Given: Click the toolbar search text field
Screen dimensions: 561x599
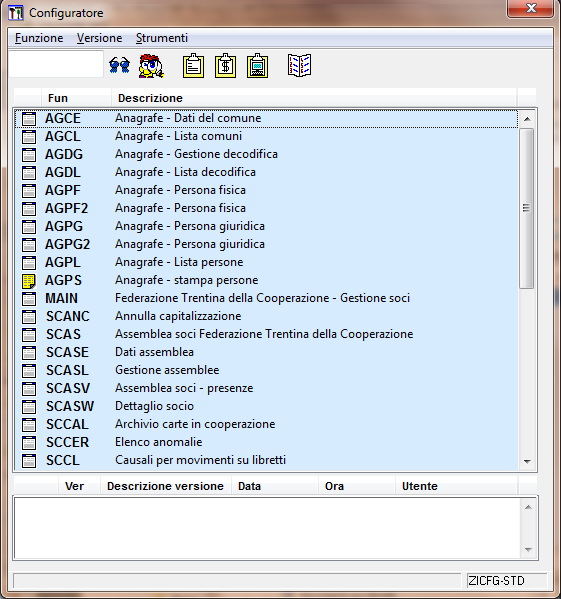Looking at the screenshot, I should point(56,64).
